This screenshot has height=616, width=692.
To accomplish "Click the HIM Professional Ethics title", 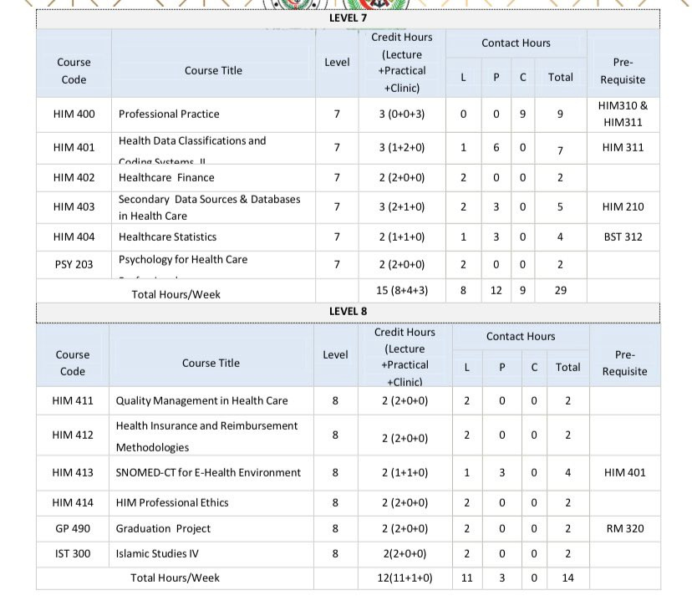I will 172,503.
